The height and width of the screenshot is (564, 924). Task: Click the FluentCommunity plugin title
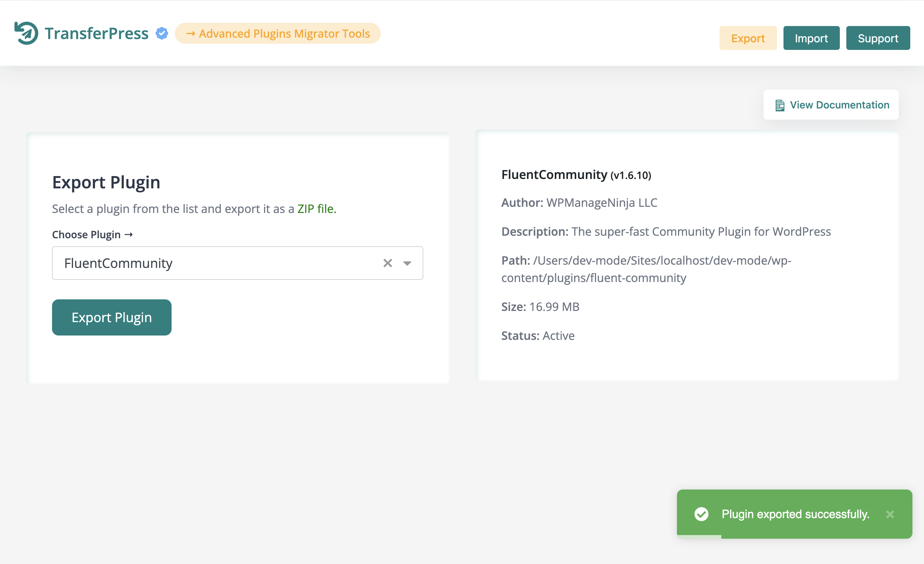point(554,175)
